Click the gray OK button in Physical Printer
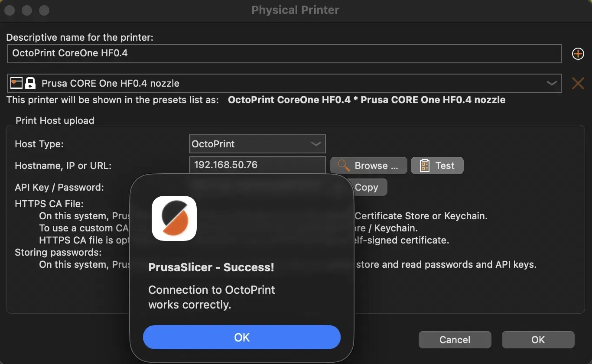The width and height of the screenshot is (592, 364). (x=538, y=340)
